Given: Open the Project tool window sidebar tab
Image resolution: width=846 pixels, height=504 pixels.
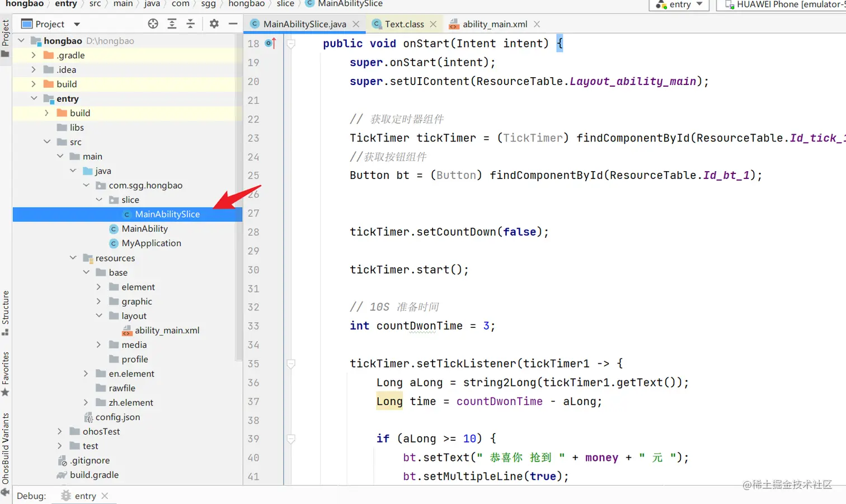Looking at the screenshot, I should pyautogui.click(x=6, y=38).
